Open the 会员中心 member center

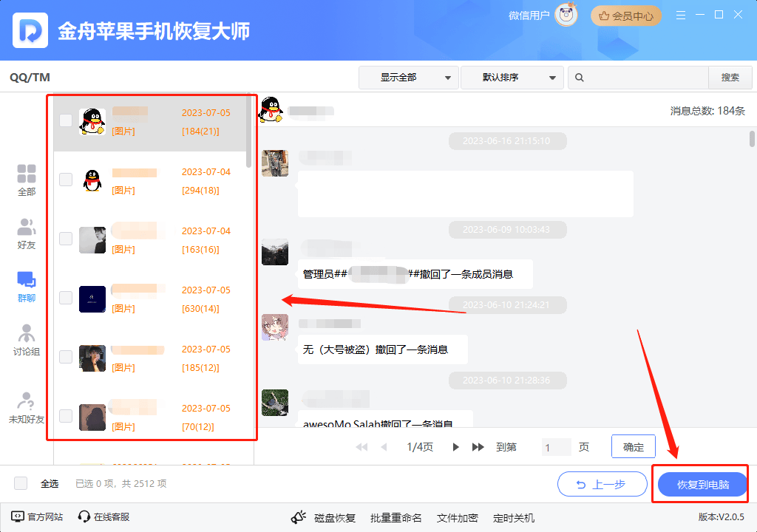pyautogui.click(x=626, y=15)
